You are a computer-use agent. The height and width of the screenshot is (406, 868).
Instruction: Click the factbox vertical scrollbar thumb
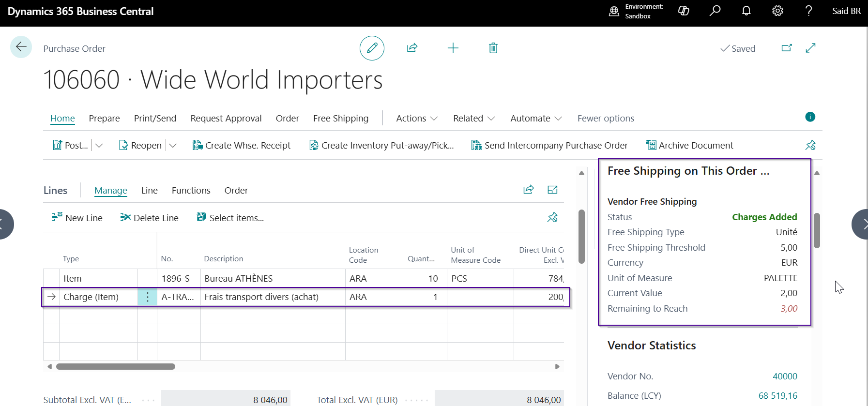817,230
